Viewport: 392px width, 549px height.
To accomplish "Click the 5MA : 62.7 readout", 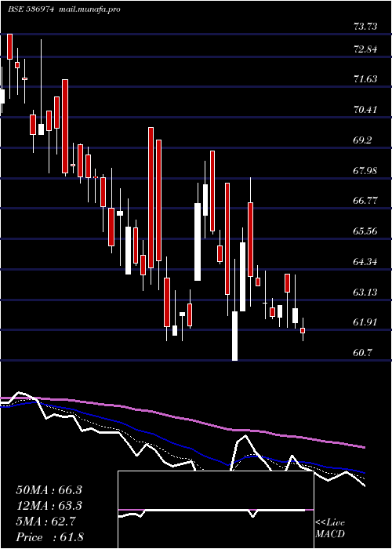I will click(45, 522).
